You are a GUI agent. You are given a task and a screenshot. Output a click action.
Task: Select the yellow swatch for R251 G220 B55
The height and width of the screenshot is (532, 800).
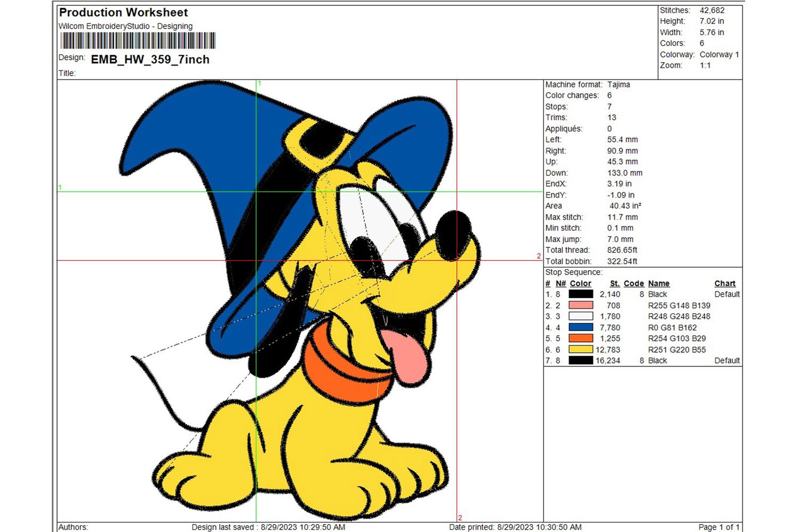click(x=581, y=350)
